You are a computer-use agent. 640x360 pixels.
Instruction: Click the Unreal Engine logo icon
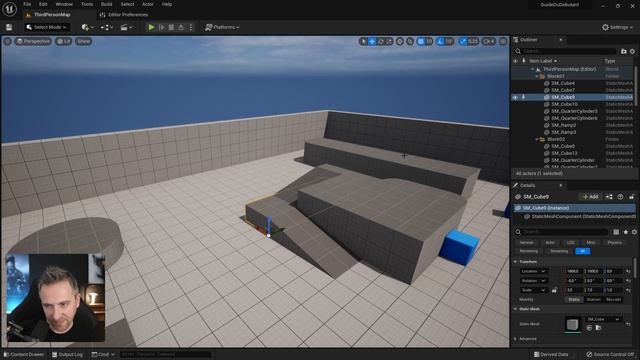point(9,9)
